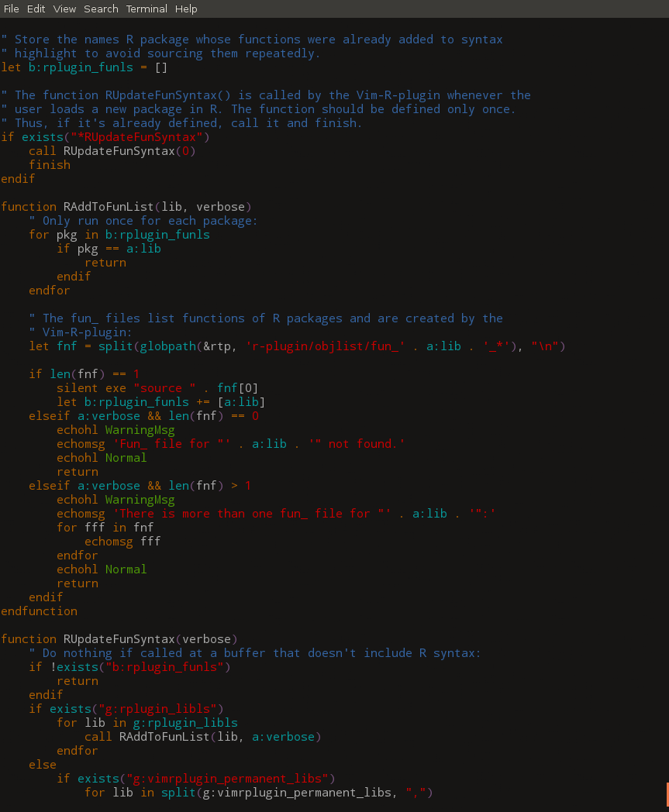
Task: Open the Search menu
Action: coord(101,9)
